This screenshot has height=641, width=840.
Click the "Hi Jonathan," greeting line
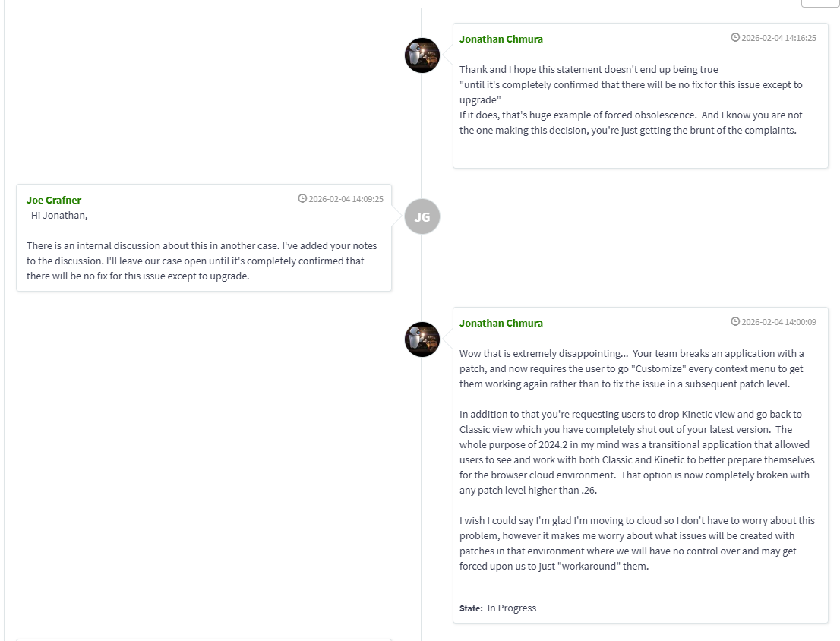pos(59,215)
